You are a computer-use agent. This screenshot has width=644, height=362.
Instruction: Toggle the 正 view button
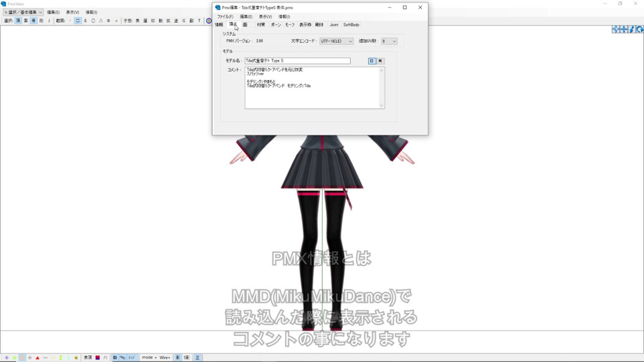[x=197, y=358]
